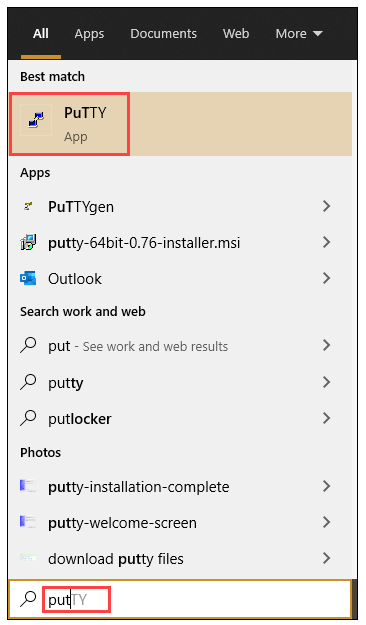Switch to the Web filter tab
The height and width of the screenshot is (625, 366).
(x=236, y=33)
